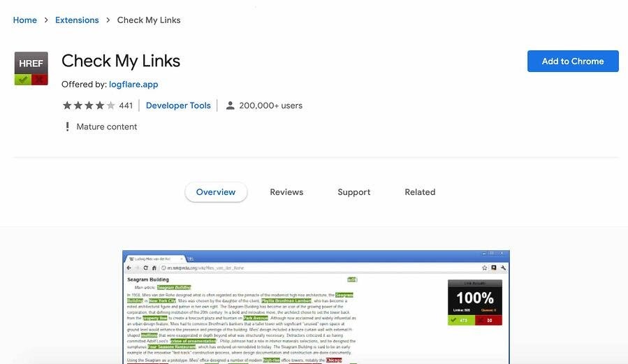Screen dimensions: 628x364
Task: Click the star rating icons
Action: pos(89,105)
